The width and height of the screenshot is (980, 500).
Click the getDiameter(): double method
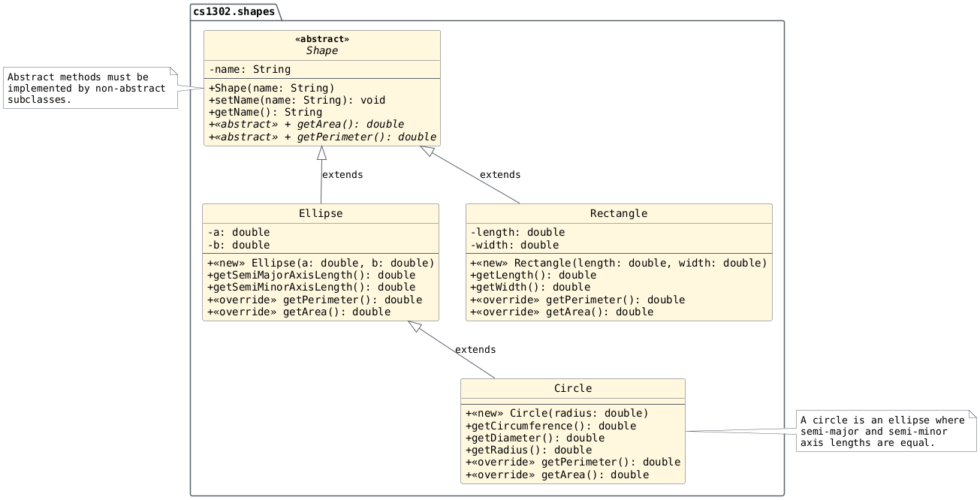point(535,438)
